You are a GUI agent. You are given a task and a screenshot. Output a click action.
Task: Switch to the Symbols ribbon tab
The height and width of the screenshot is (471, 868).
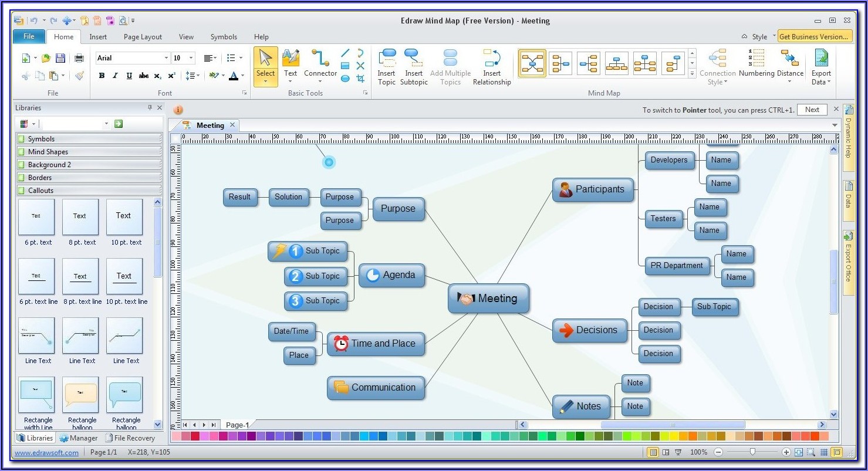[224, 37]
